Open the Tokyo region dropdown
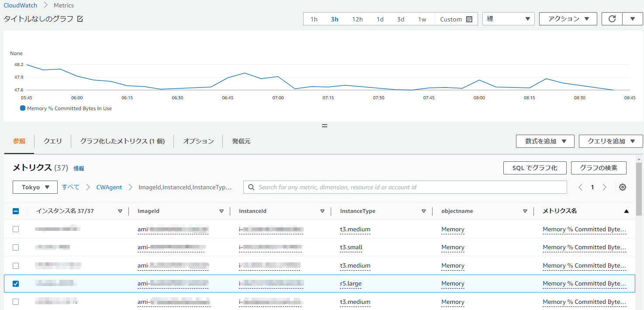Screen dimensions: 644x310 tap(35, 187)
